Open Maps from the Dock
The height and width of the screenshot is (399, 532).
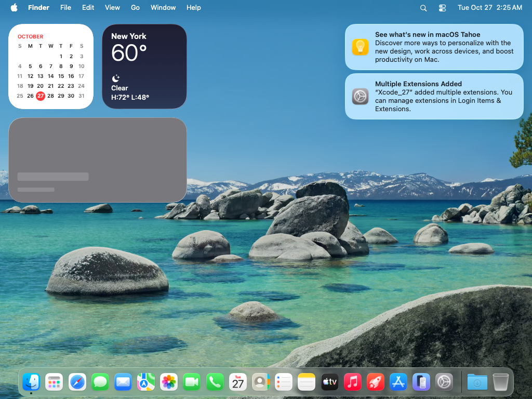[146, 382]
